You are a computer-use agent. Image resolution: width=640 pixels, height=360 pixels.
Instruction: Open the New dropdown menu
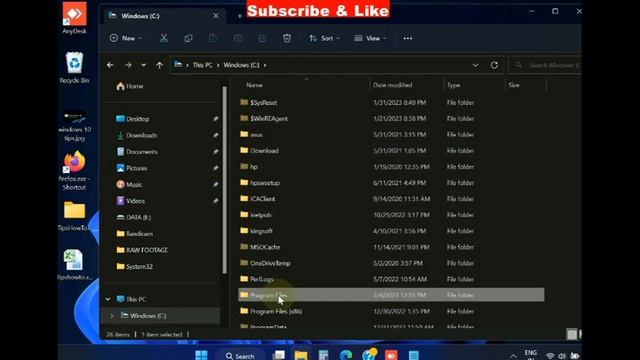(x=125, y=38)
